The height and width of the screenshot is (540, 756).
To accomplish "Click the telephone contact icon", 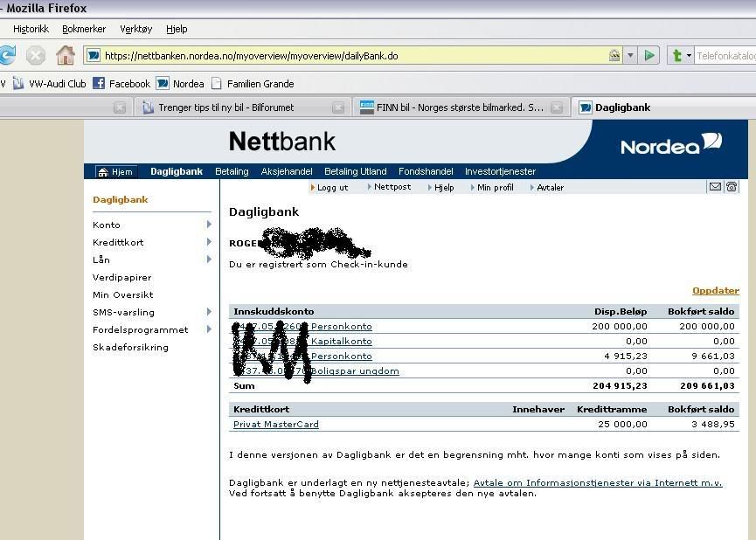I will 732,187.
